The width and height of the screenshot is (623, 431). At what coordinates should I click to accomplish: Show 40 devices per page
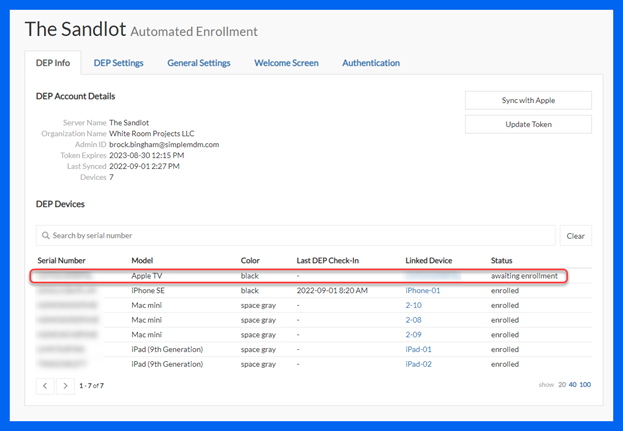[573, 385]
